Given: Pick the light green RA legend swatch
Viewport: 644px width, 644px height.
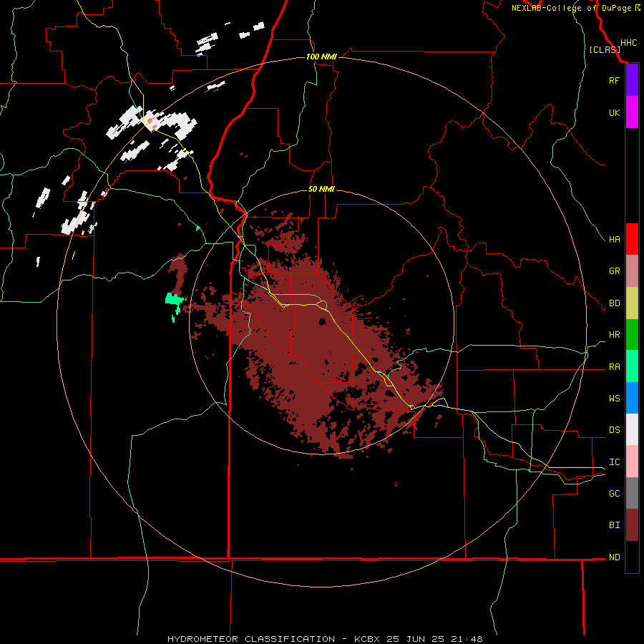Looking at the screenshot, I should (x=632, y=366).
